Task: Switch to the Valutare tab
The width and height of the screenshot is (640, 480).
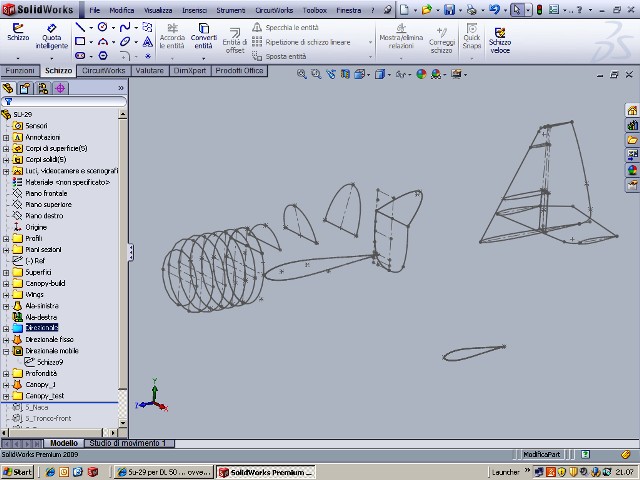Action: (x=149, y=71)
